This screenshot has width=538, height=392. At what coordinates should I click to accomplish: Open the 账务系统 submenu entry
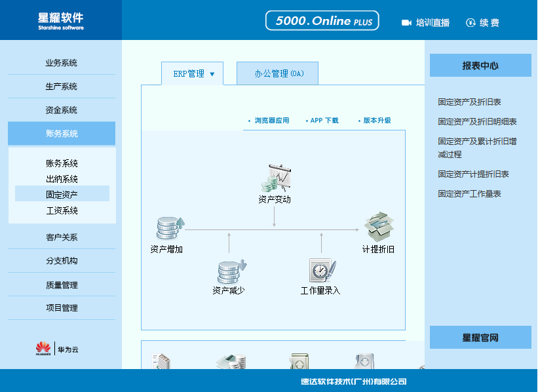[62, 163]
